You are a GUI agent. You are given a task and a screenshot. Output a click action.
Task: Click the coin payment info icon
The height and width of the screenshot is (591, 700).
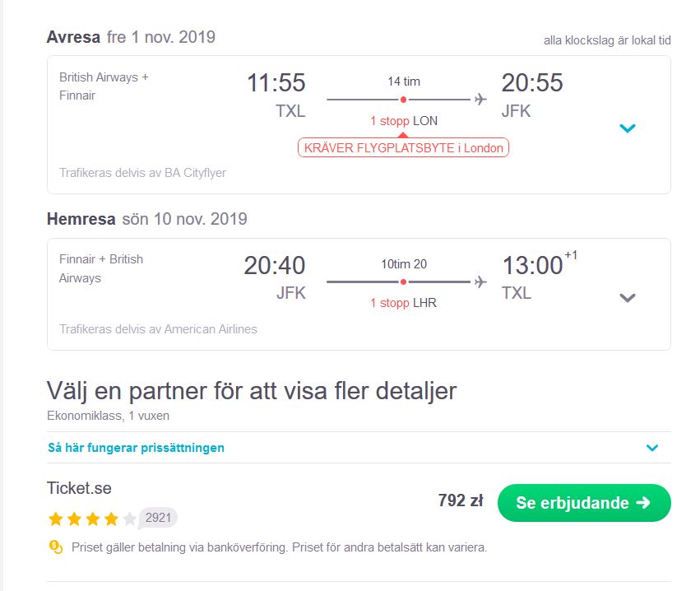click(x=55, y=547)
